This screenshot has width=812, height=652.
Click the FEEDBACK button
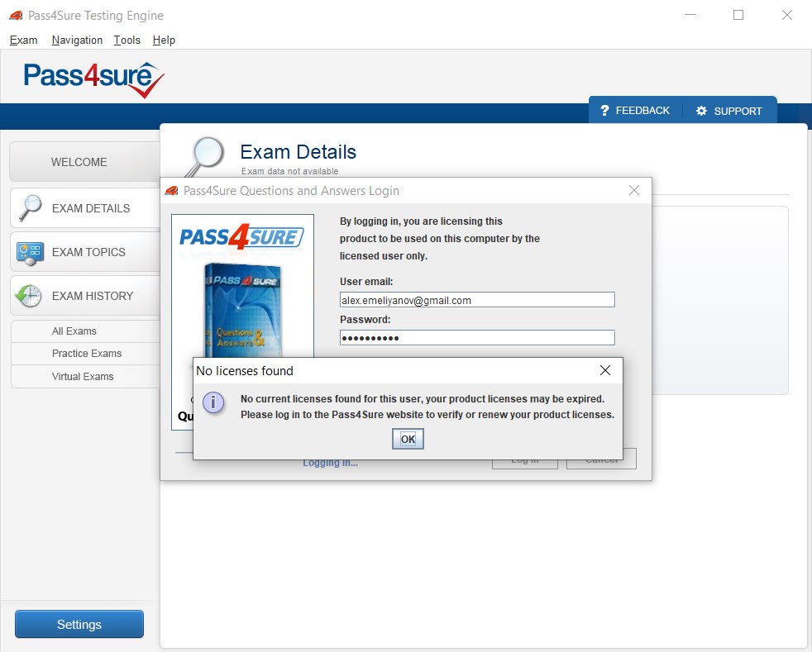coord(635,110)
